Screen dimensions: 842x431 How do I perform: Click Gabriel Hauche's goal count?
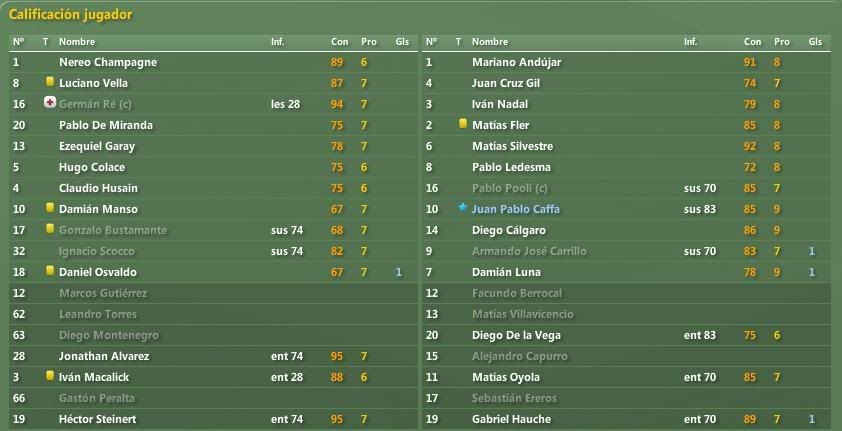click(812, 419)
